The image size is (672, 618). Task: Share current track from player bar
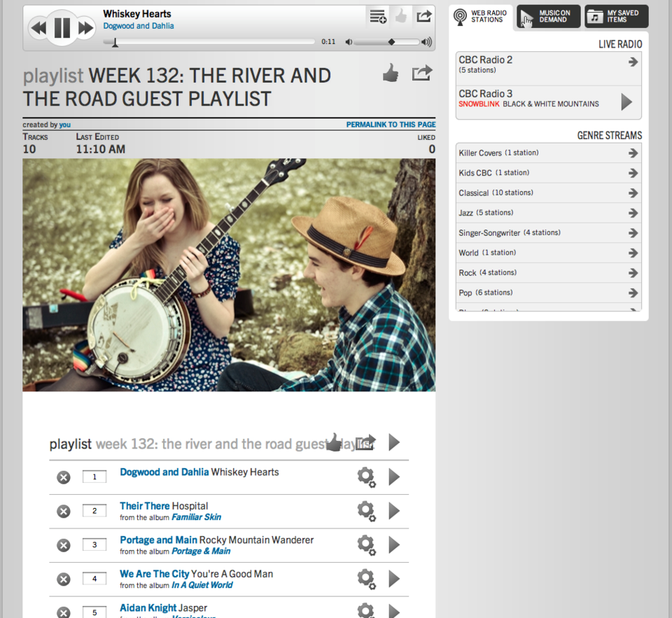coord(424,17)
